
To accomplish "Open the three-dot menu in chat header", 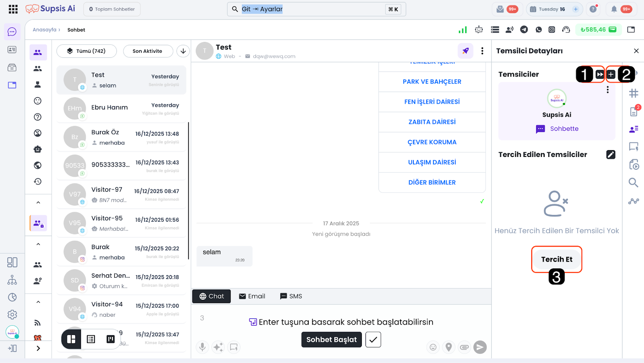I will 482,51.
